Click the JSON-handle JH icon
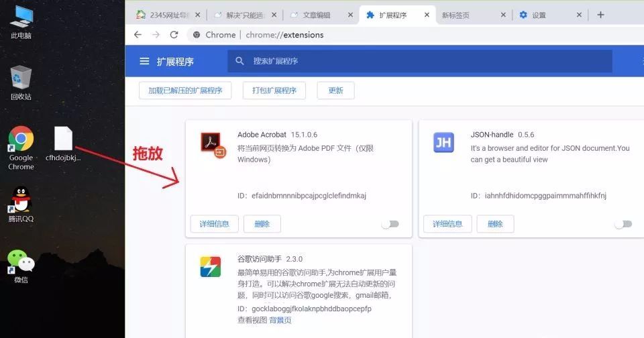644x338 pixels. 443,142
